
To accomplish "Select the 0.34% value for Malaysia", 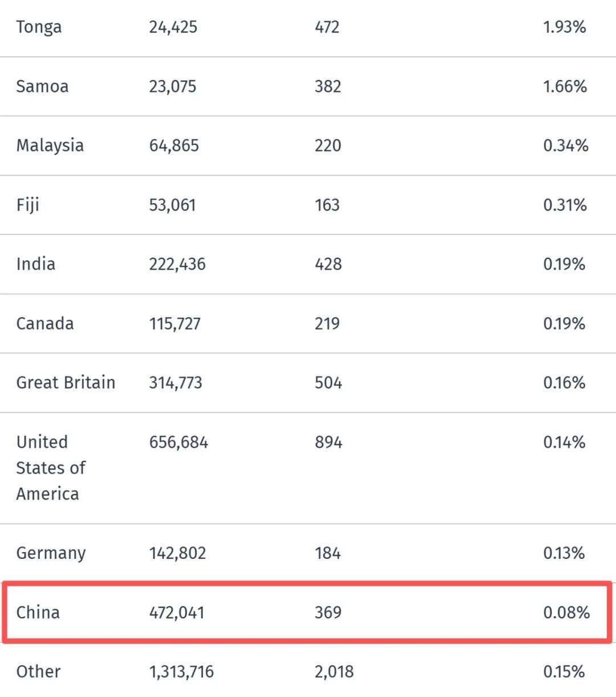I will (x=565, y=145).
